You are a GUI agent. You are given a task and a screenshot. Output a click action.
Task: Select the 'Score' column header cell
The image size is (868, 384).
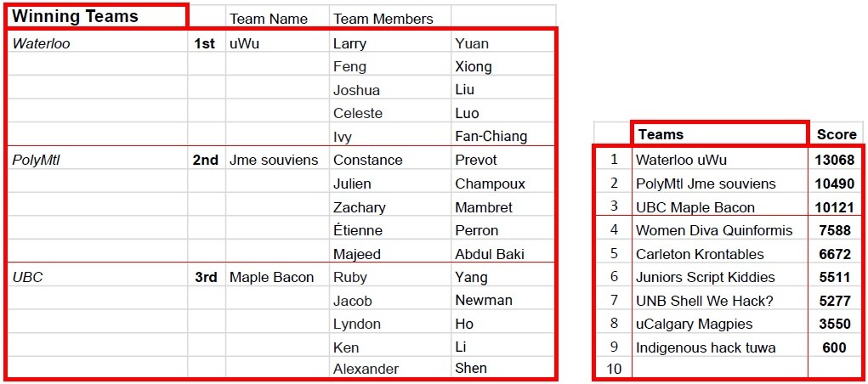[x=837, y=134]
